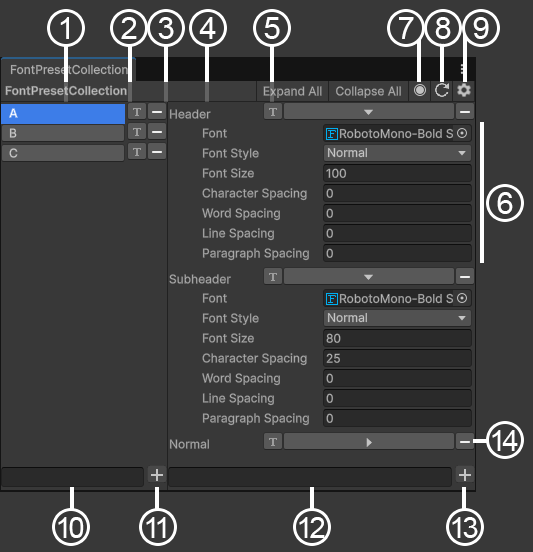Expand the Normal foldout bar

click(x=369, y=441)
